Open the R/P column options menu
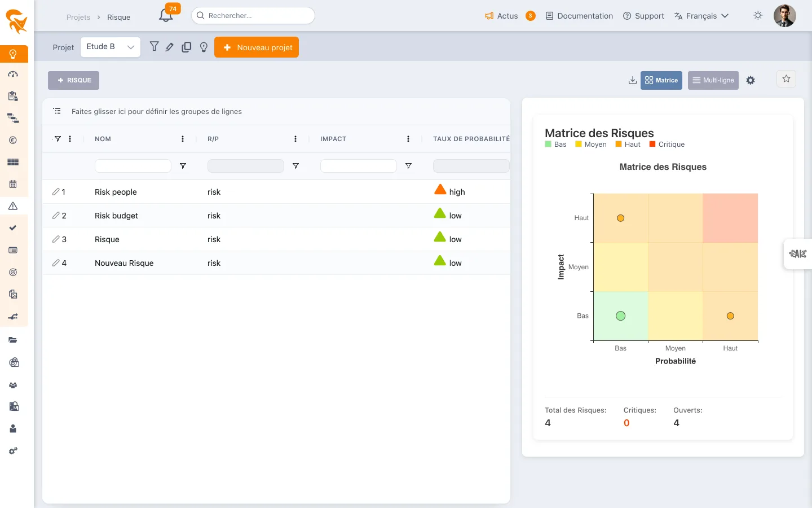 (x=295, y=139)
